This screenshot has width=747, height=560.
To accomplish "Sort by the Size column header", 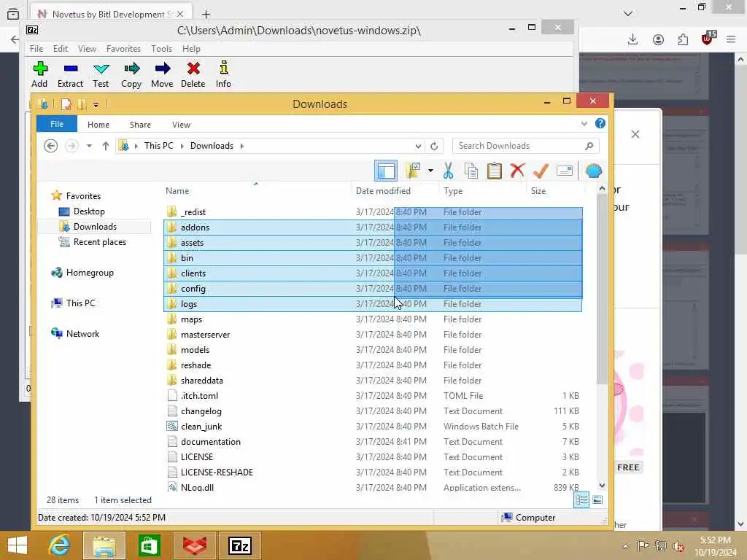I will [555, 191].
